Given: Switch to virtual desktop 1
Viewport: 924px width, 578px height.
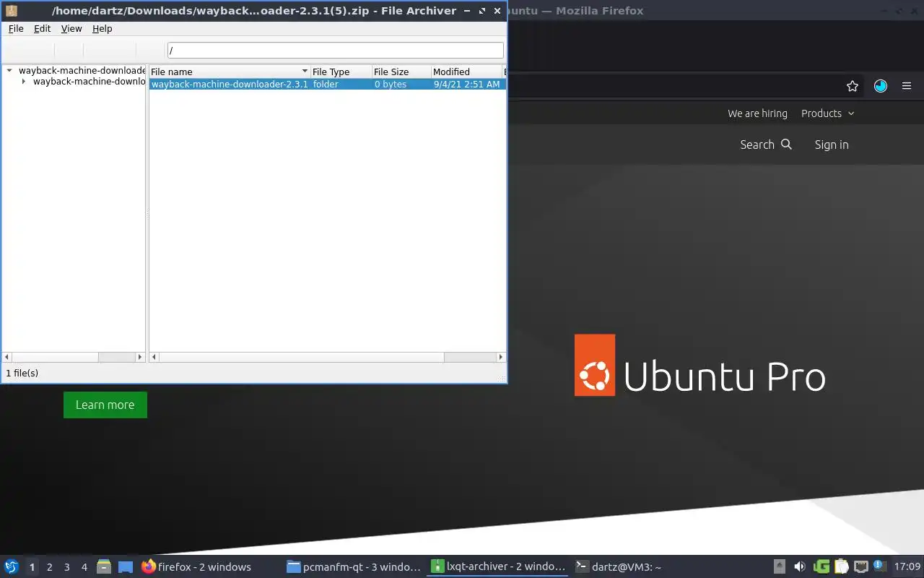Looking at the screenshot, I should point(32,567).
